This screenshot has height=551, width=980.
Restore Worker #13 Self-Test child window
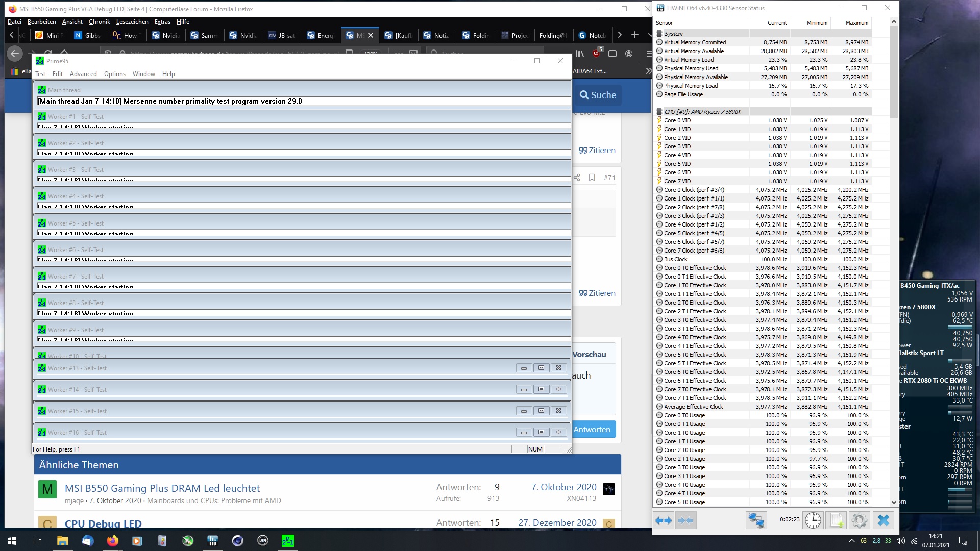(x=541, y=368)
